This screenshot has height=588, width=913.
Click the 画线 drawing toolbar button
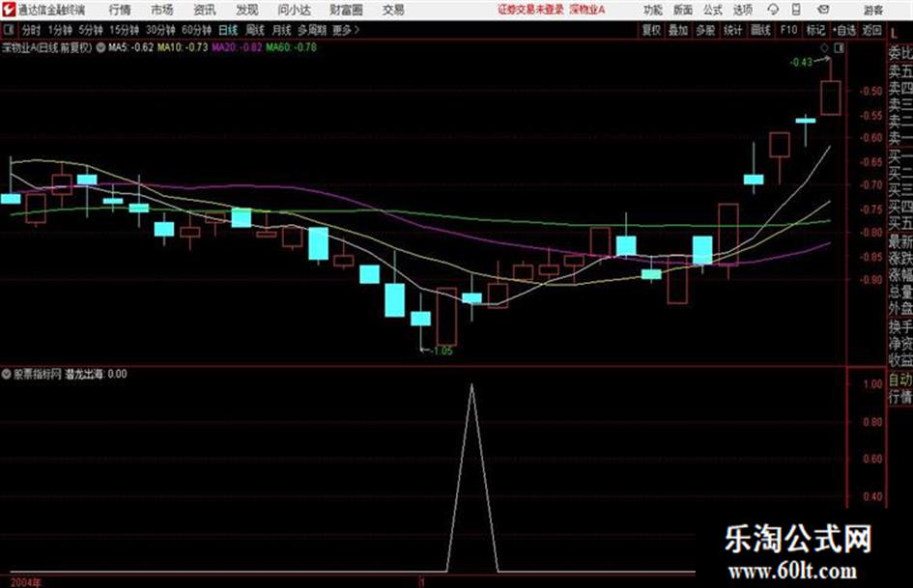760,30
